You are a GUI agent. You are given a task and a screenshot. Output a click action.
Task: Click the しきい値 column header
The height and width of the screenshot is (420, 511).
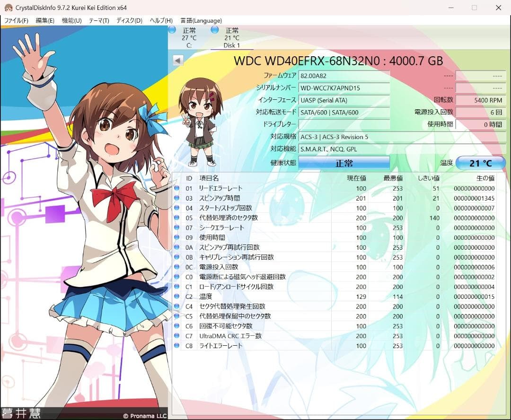(429, 178)
